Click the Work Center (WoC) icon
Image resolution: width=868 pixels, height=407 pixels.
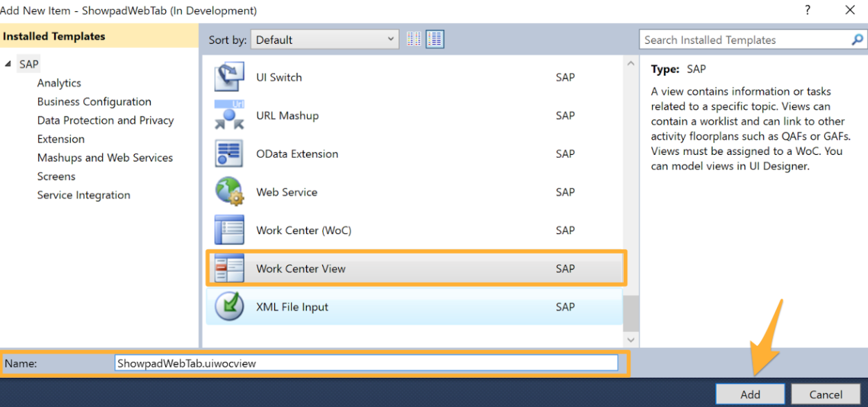pyautogui.click(x=228, y=230)
